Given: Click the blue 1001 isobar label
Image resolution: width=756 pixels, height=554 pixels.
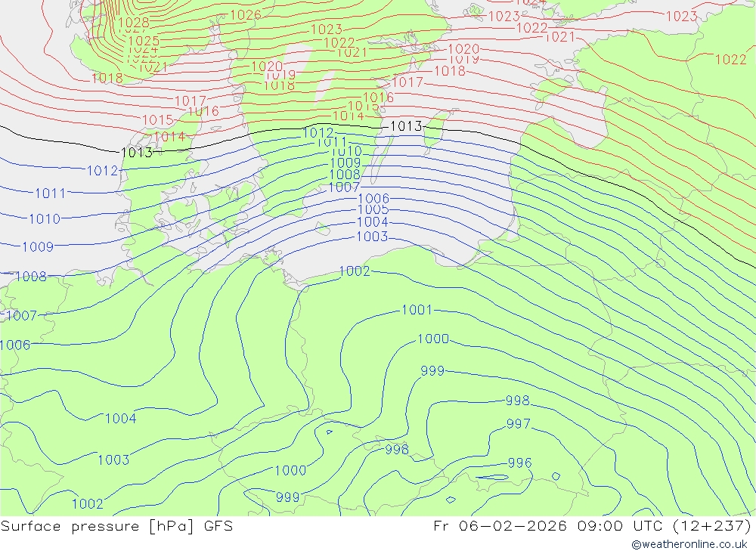Looking at the screenshot, I should pos(417,310).
